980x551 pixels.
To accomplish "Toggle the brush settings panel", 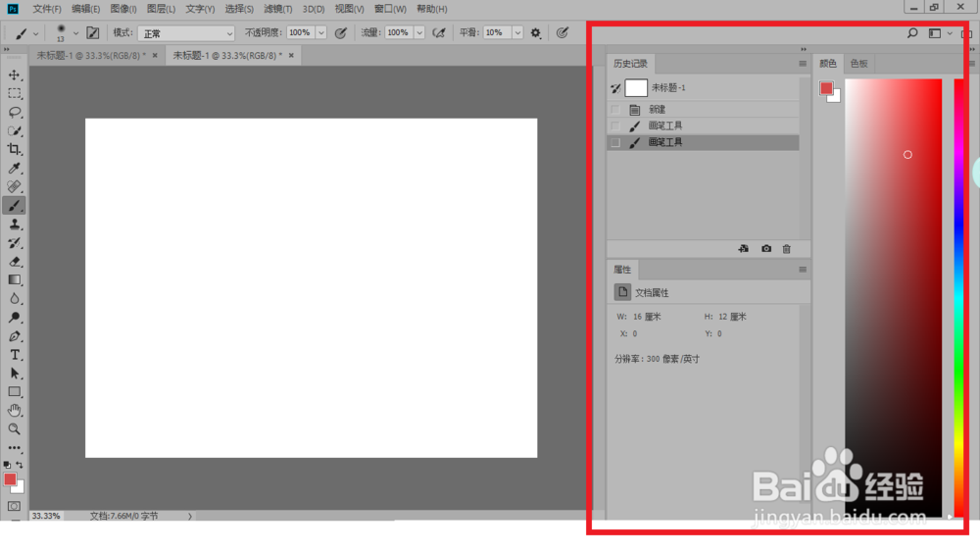I will coord(92,32).
